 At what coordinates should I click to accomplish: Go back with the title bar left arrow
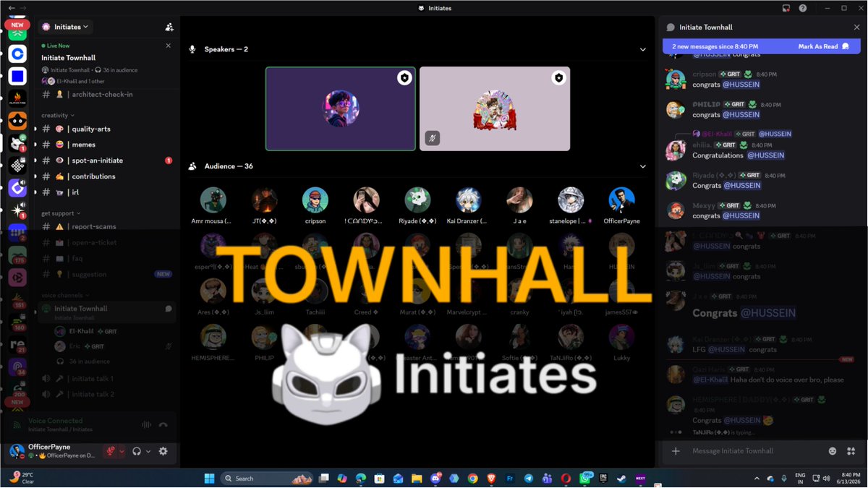[12, 8]
